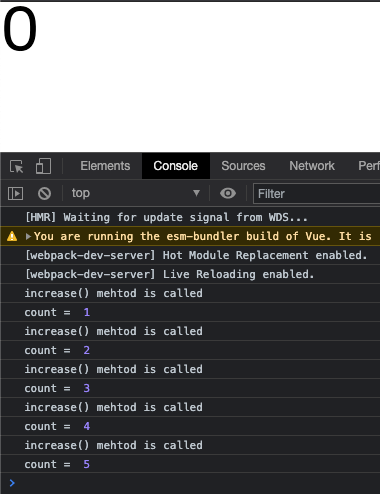This screenshot has width=380, height=494.
Task: Click the 'count = 3' log entry
Action: 190,388
